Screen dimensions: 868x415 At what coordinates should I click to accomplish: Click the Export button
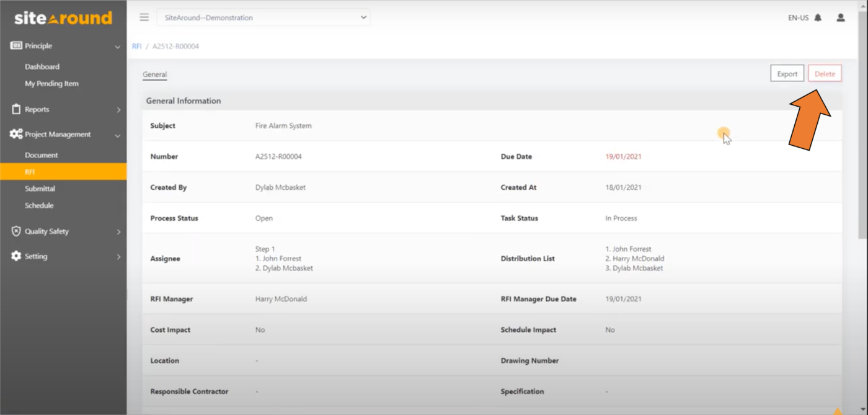tap(787, 73)
